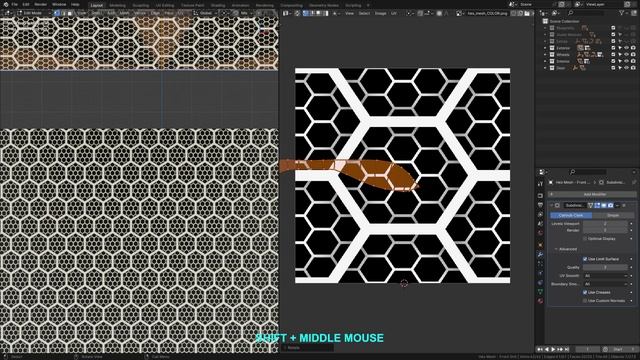
Task: Click the World properties tab icon
Action: pos(540,233)
